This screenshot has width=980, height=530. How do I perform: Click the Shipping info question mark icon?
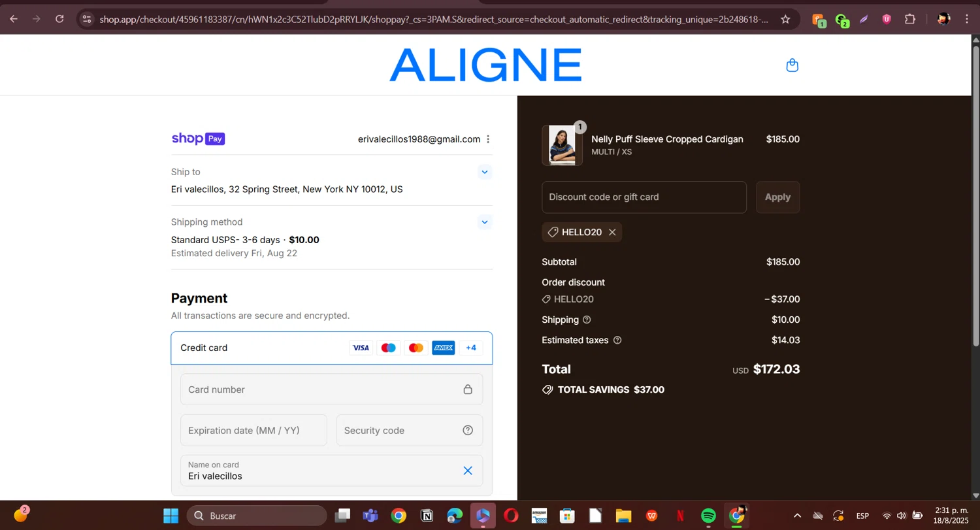(x=587, y=320)
